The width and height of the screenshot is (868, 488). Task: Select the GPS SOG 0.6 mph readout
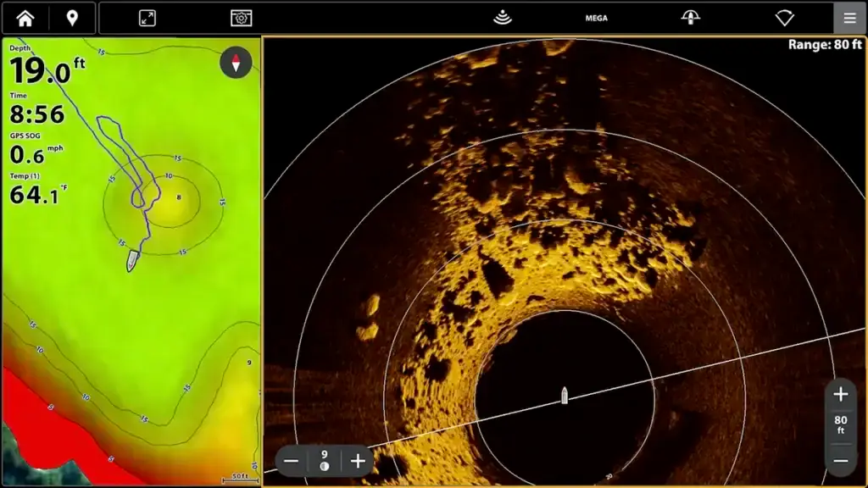(36, 149)
